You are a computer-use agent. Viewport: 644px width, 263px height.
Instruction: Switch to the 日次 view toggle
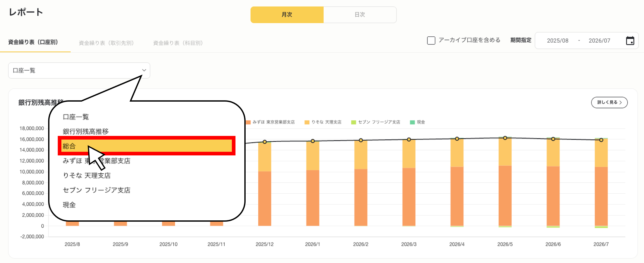click(360, 15)
